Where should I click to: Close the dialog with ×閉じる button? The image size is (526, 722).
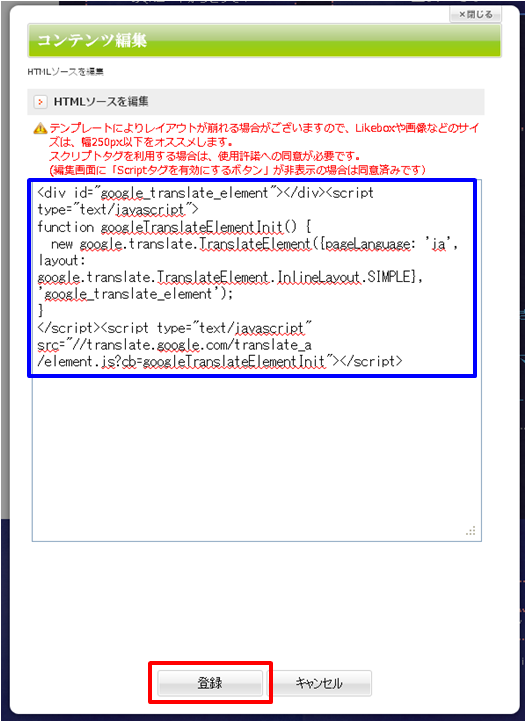pos(475,15)
